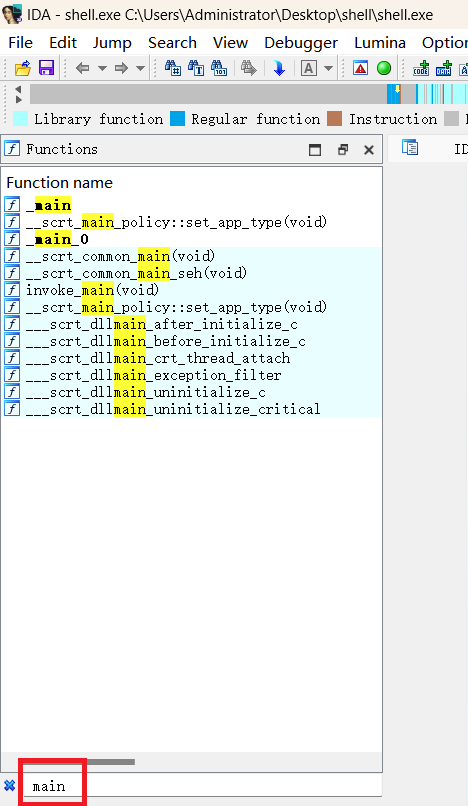This screenshot has height=806, width=468.
Task: Select the _main_0 function
Action: tap(57, 239)
